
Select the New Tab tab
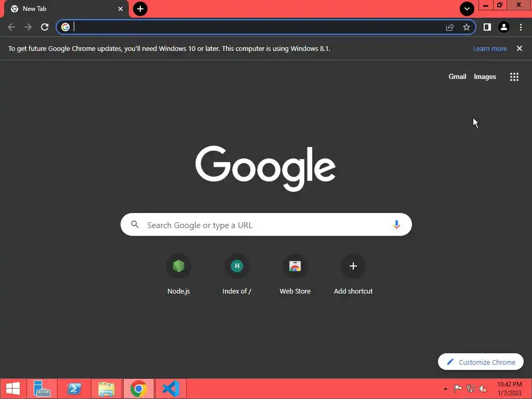coord(66,9)
